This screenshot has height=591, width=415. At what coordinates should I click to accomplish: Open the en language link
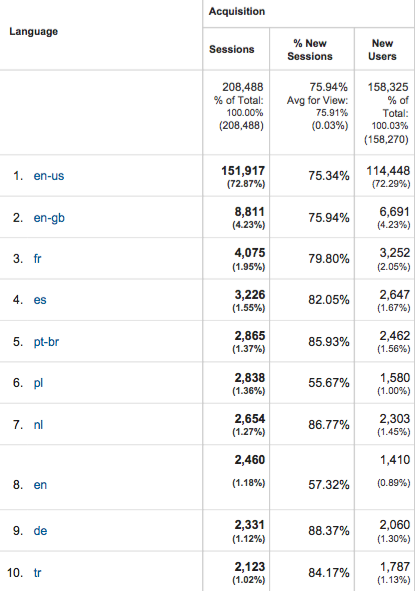click(x=40, y=485)
